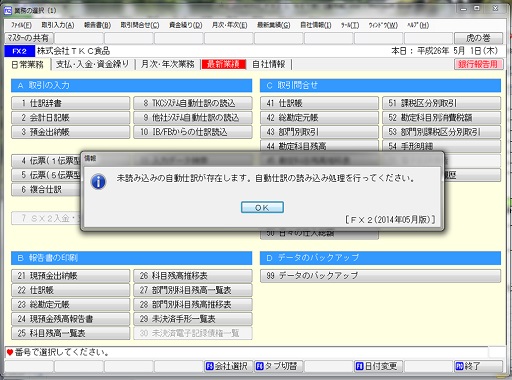Open 1 仕訳辞書

click(71, 103)
